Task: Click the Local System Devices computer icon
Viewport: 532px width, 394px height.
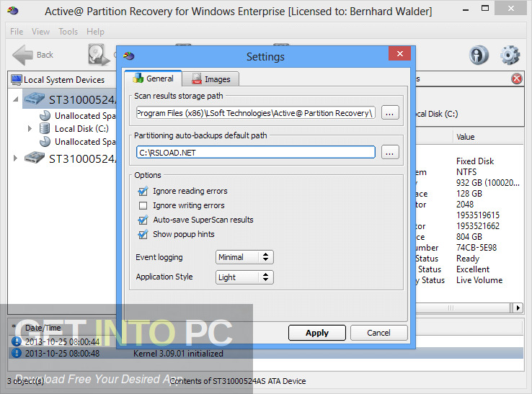Action: [x=17, y=80]
